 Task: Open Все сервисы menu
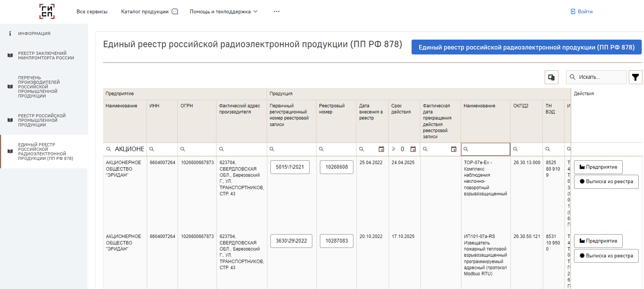[x=92, y=12]
